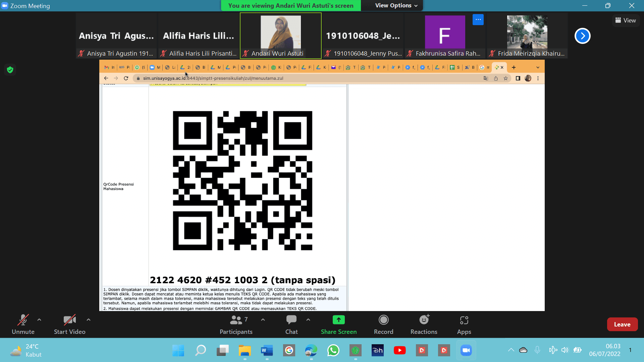The width and height of the screenshot is (644, 362).
Task: Open the browser side panel icon
Action: pyautogui.click(x=518, y=78)
